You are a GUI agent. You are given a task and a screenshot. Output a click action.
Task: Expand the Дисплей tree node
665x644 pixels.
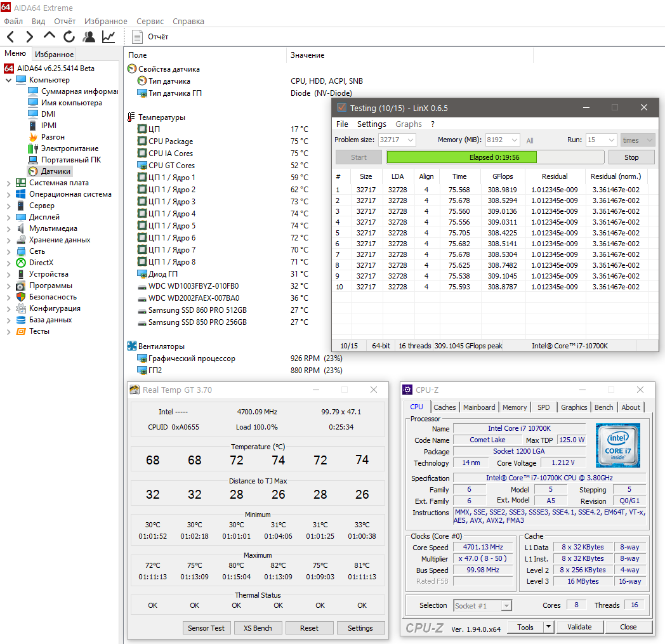(x=8, y=217)
